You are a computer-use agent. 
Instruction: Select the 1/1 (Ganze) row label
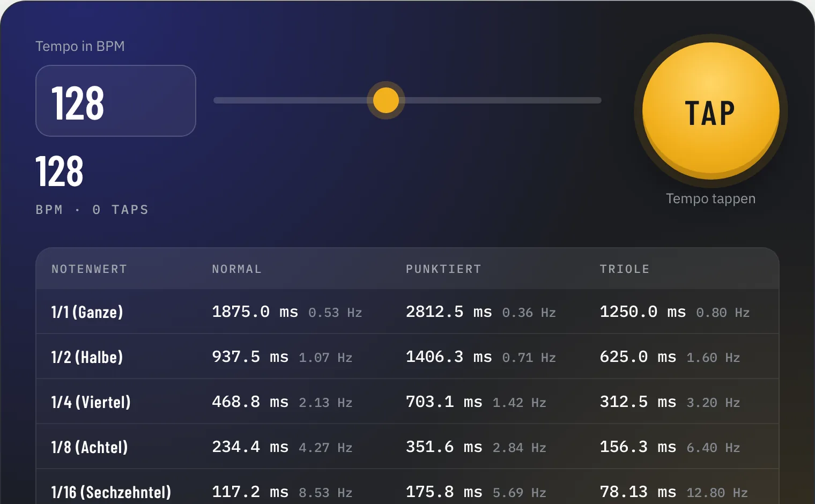click(x=87, y=312)
